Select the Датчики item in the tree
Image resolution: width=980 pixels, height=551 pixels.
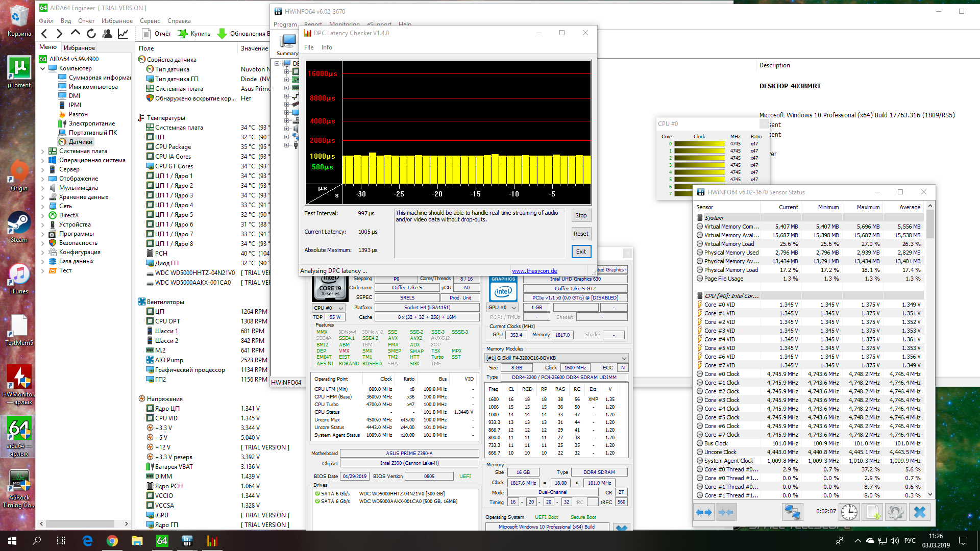80,142
